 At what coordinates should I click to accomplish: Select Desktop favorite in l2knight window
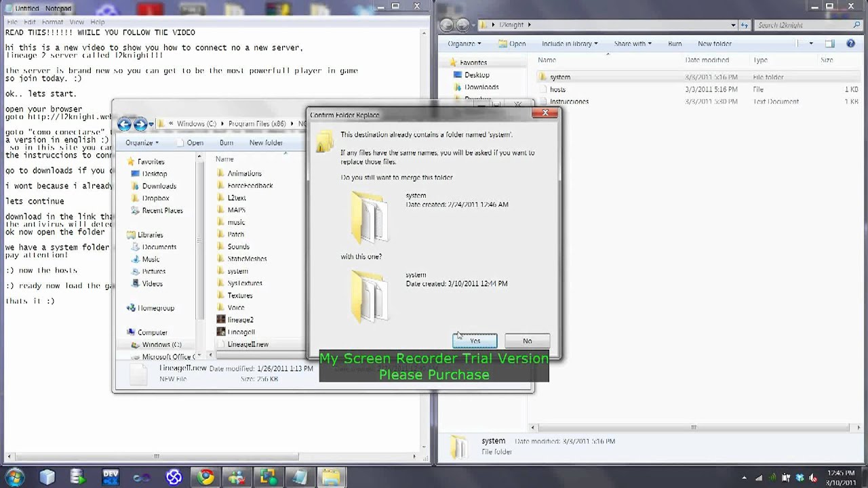[477, 75]
